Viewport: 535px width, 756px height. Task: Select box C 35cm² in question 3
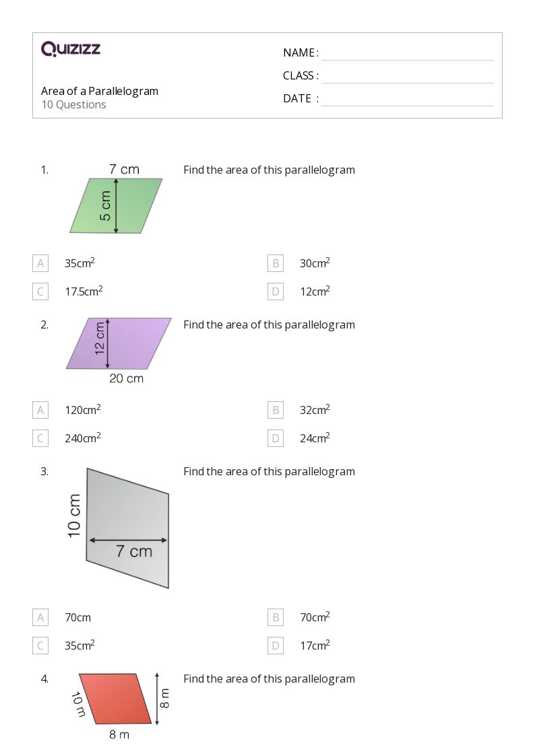(40, 646)
